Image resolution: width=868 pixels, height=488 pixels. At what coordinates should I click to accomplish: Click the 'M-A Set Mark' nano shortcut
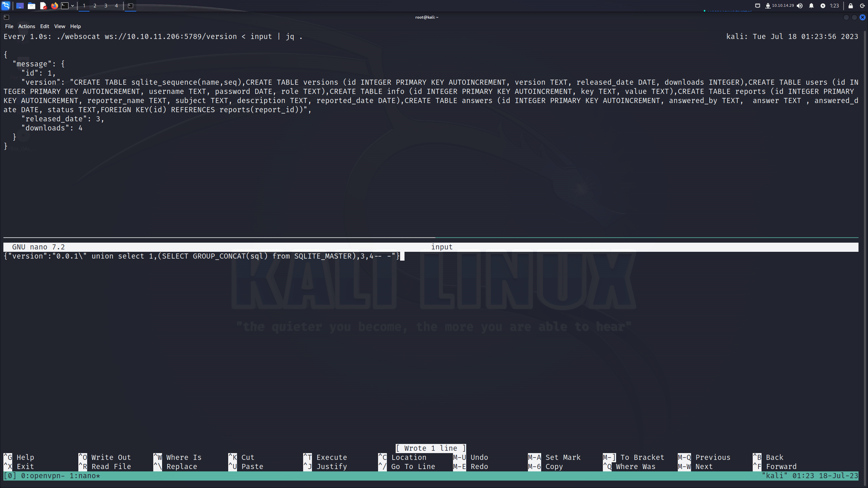click(x=554, y=457)
